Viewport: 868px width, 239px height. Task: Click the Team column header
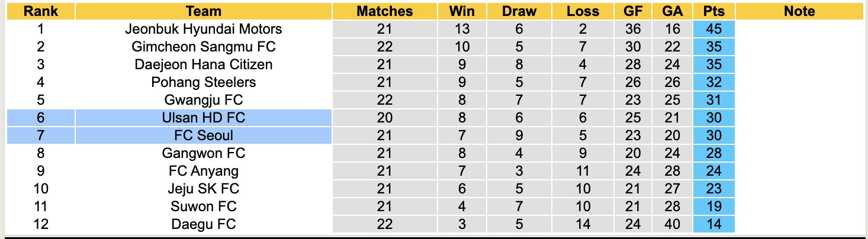tap(203, 11)
